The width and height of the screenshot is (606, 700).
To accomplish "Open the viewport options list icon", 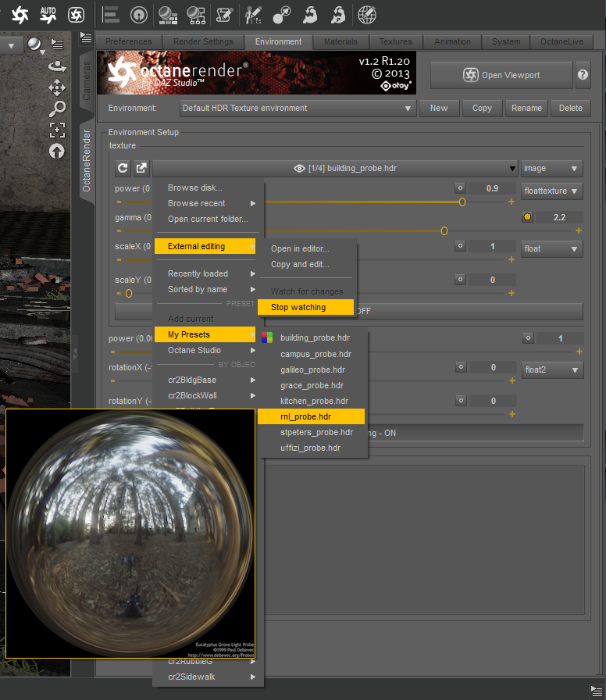I will 57,45.
